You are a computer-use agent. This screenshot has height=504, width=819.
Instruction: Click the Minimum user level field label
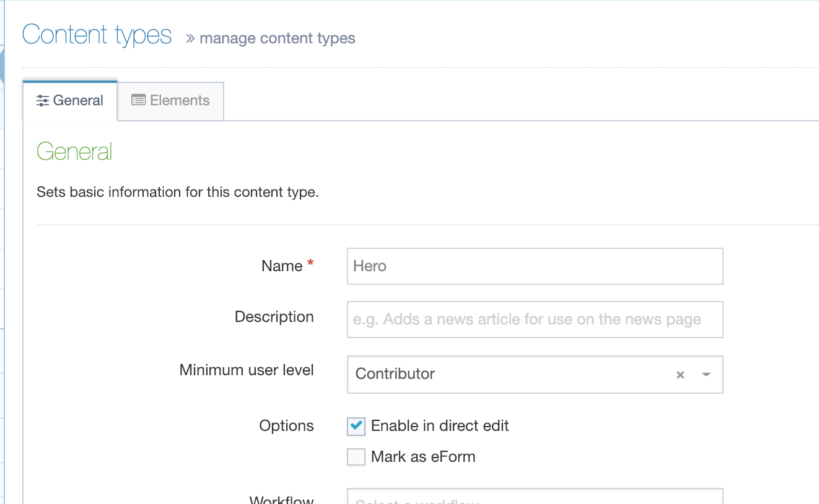coord(247,370)
